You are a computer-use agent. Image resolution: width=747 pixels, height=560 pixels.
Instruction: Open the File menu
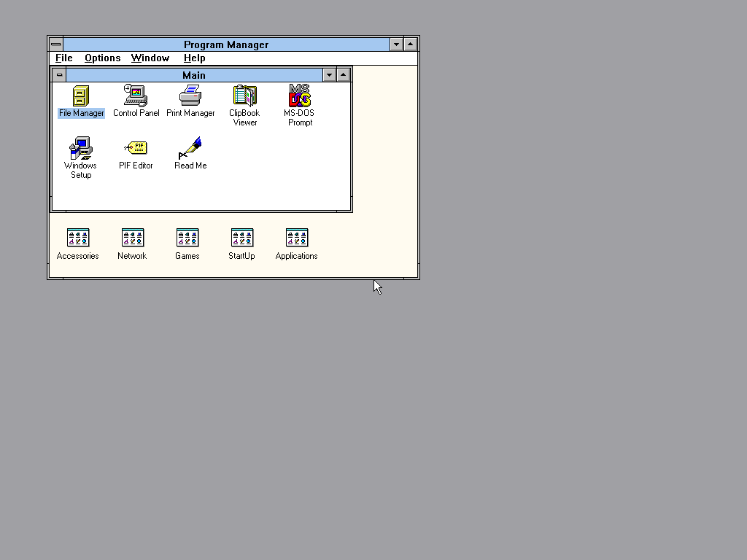pyautogui.click(x=64, y=58)
